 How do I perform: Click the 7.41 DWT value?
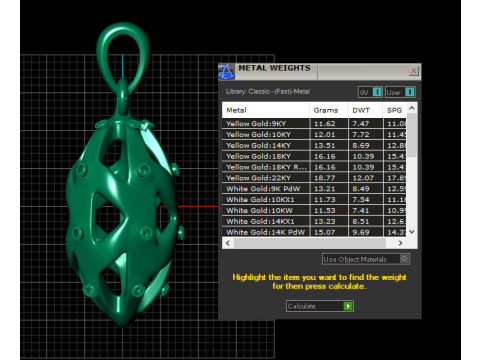point(361,211)
